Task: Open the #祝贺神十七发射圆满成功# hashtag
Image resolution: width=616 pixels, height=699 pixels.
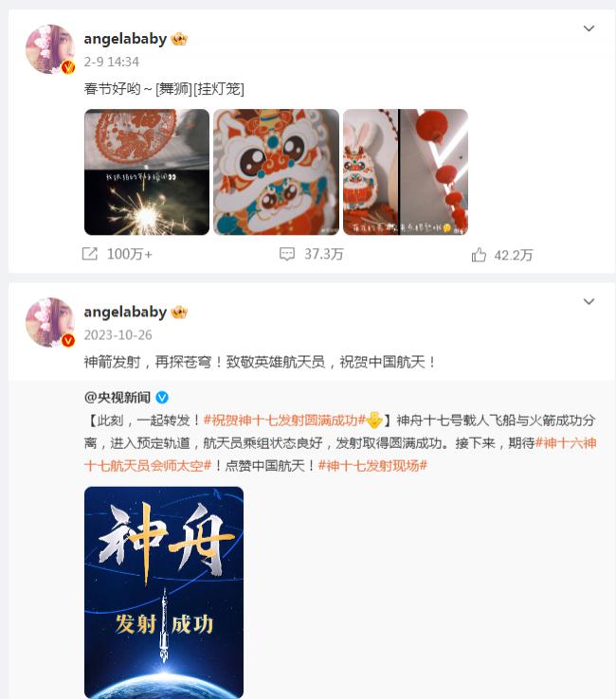Action: point(284,420)
